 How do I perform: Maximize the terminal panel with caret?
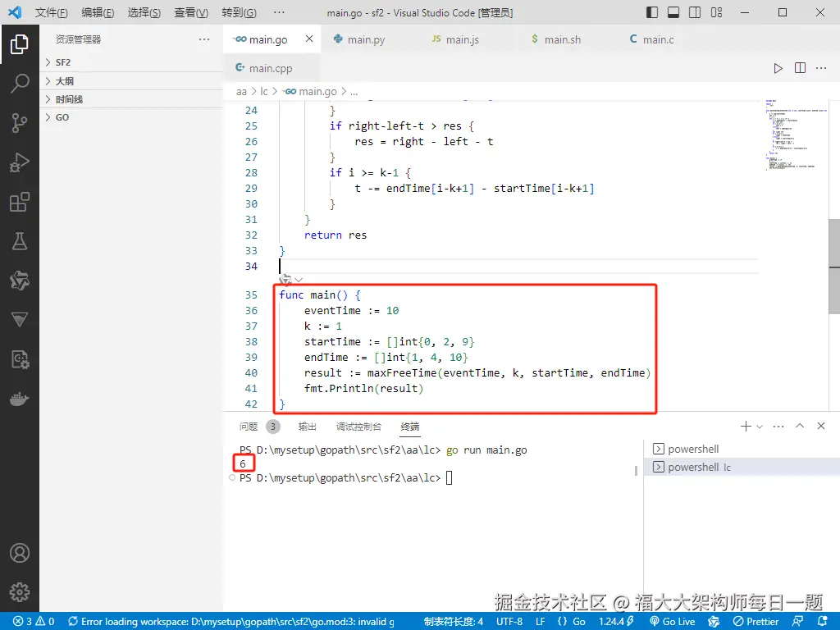(800, 426)
